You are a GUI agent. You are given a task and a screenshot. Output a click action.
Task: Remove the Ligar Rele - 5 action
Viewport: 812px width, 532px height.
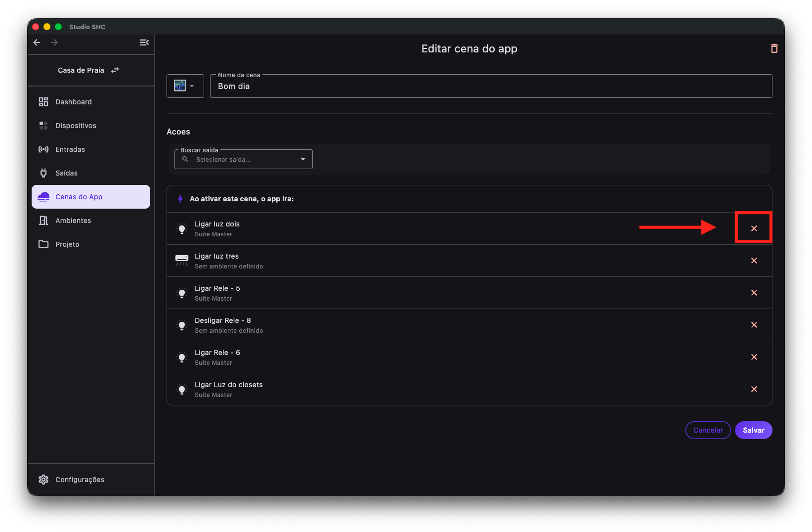754,293
